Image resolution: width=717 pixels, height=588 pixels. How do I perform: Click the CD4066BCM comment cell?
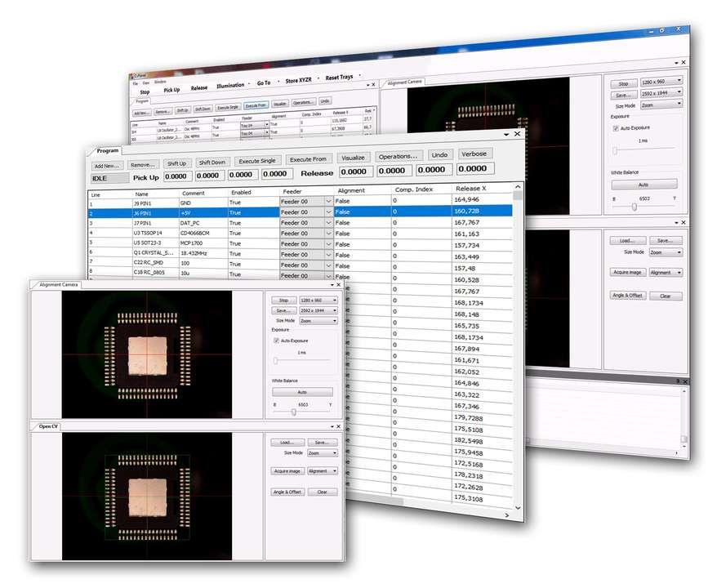click(195, 233)
